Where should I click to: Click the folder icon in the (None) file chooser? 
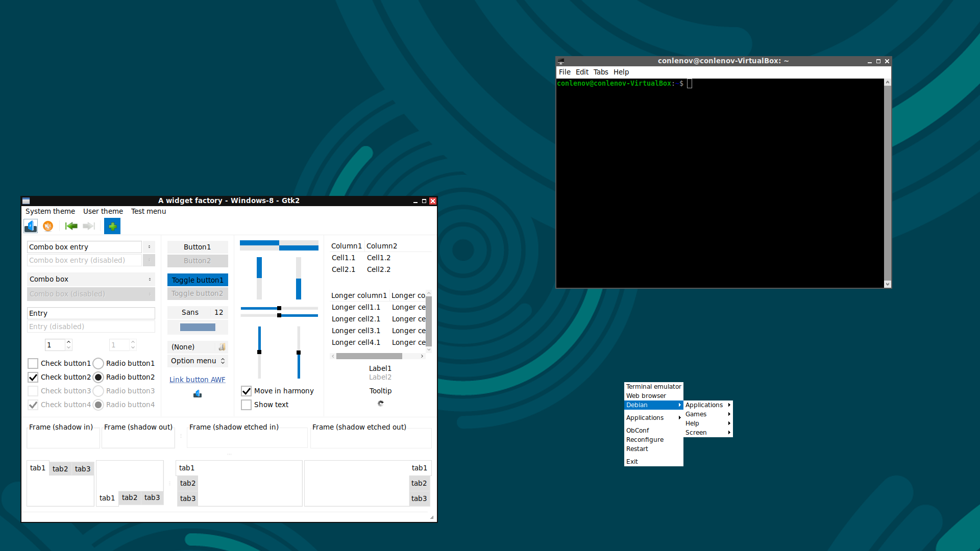tap(222, 347)
